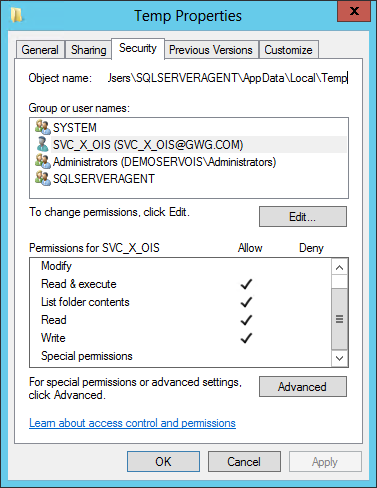This screenshot has width=377, height=488.
Task: Click the SYSTEM group icon
Action: pyautogui.click(x=43, y=127)
